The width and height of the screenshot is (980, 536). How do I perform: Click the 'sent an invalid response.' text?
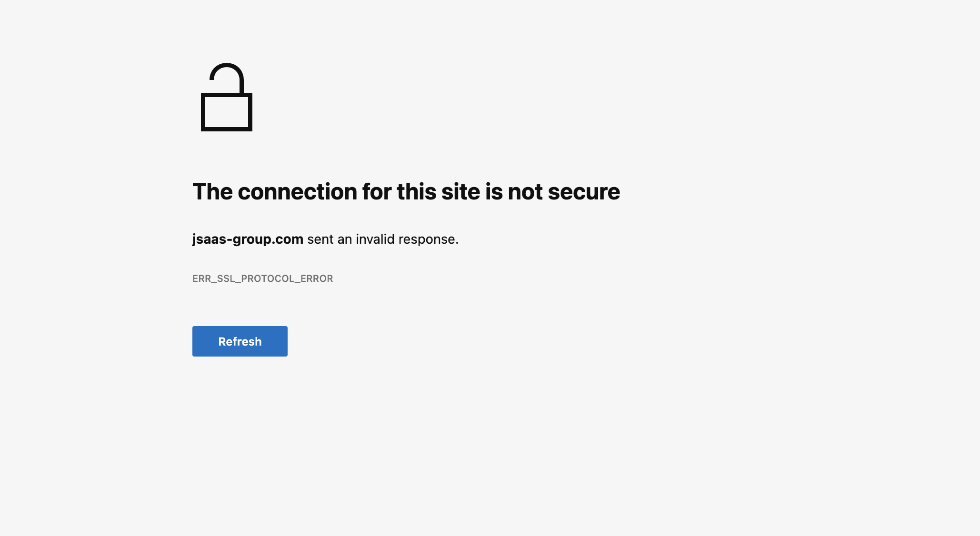(x=383, y=239)
